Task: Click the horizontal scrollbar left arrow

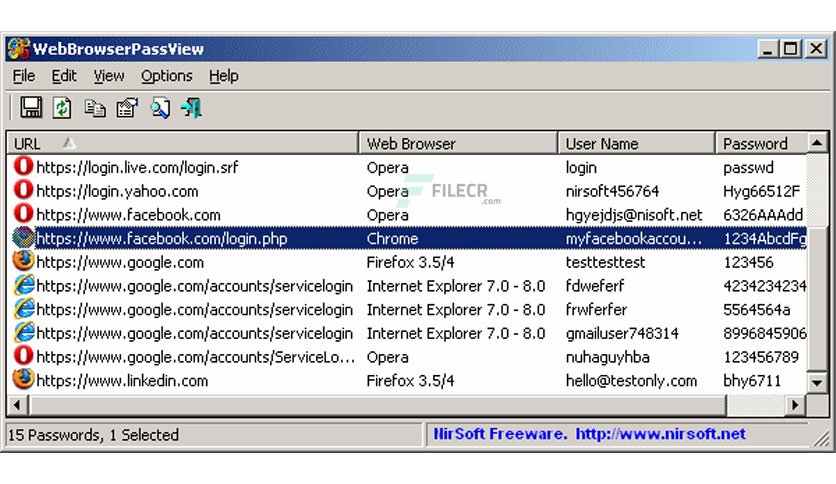Action: pyautogui.click(x=16, y=405)
